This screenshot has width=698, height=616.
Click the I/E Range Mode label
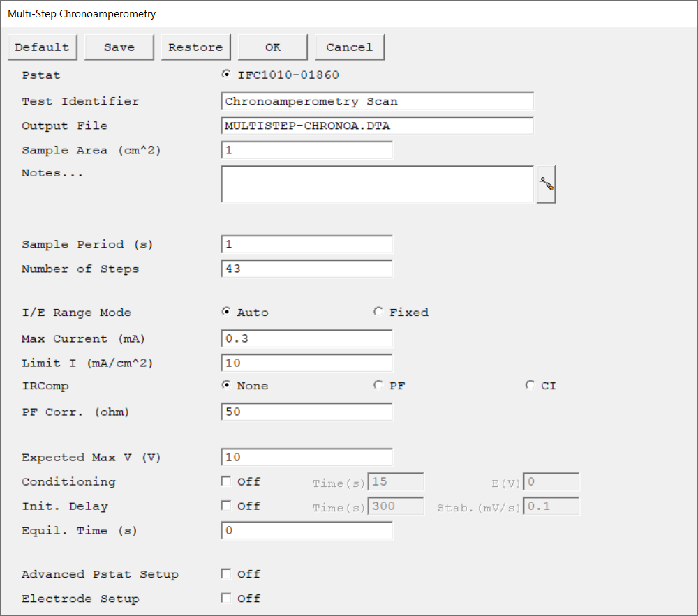point(76,313)
